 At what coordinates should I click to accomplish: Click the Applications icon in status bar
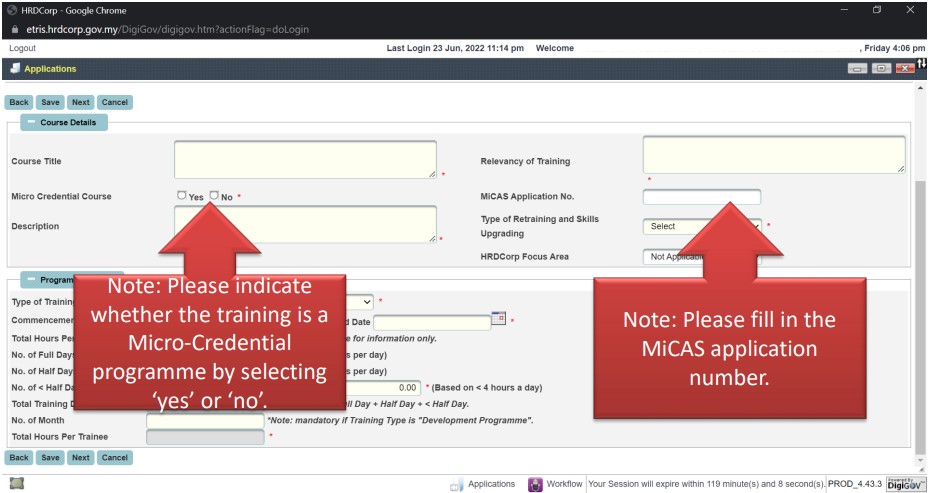pyautogui.click(x=456, y=484)
